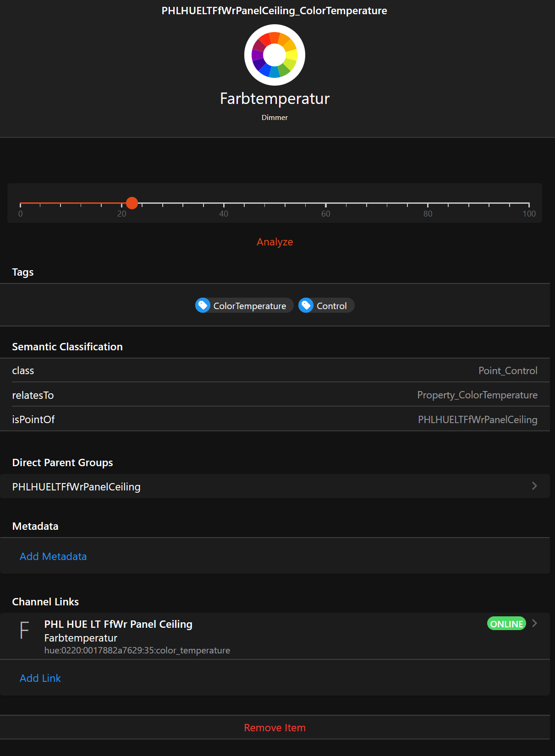The image size is (555, 756).
Task: Set slider to the 100 mark
Action: coord(529,203)
